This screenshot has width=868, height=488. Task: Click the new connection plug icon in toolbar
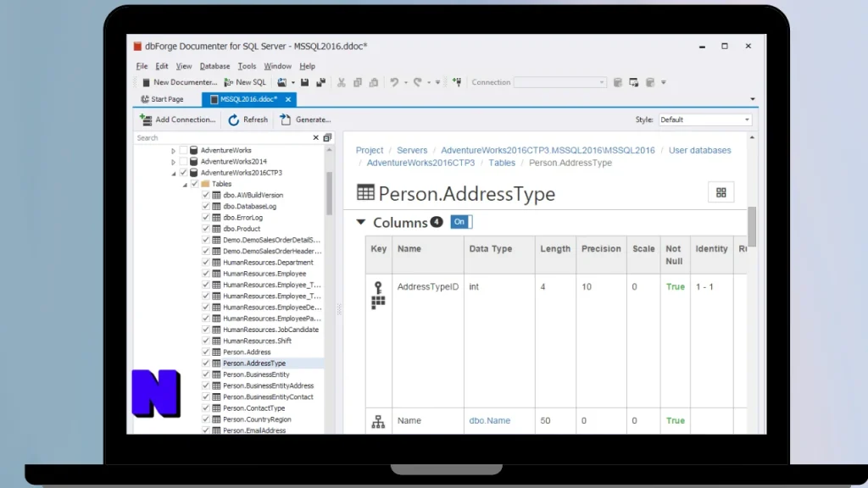coord(457,82)
